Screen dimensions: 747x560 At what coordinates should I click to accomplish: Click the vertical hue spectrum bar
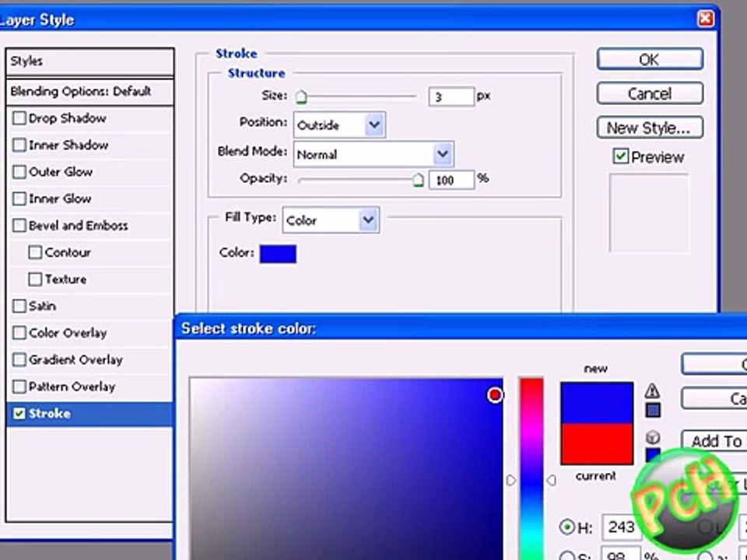click(x=531, y=468)
